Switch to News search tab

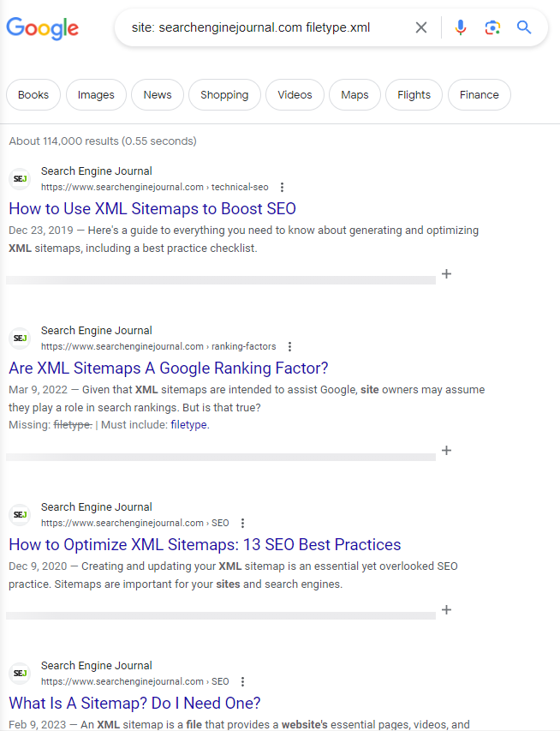click(x=158, y=95)
